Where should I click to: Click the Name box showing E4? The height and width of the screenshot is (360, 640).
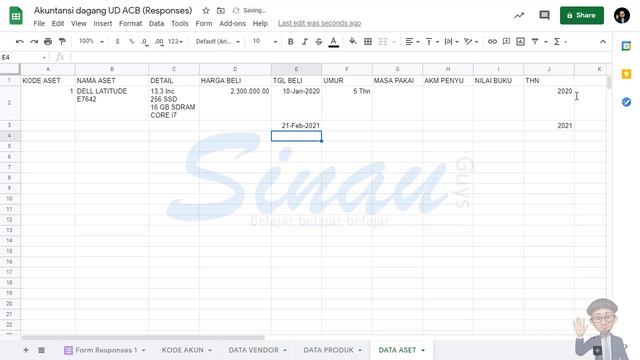tap(24, 58)
